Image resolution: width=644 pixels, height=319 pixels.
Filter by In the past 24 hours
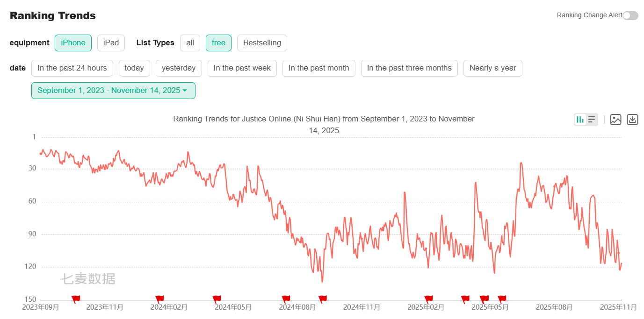click(x=72, y=68)
